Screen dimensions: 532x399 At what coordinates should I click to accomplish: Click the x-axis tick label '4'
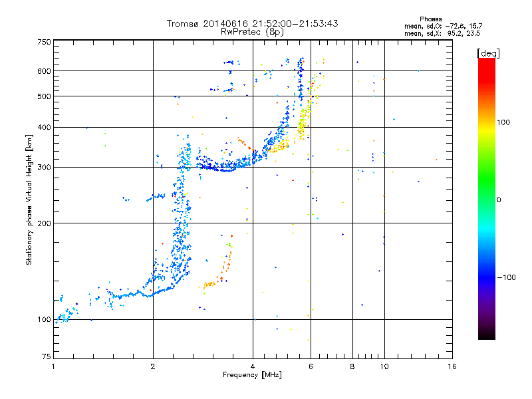click(x=253, y=366)
